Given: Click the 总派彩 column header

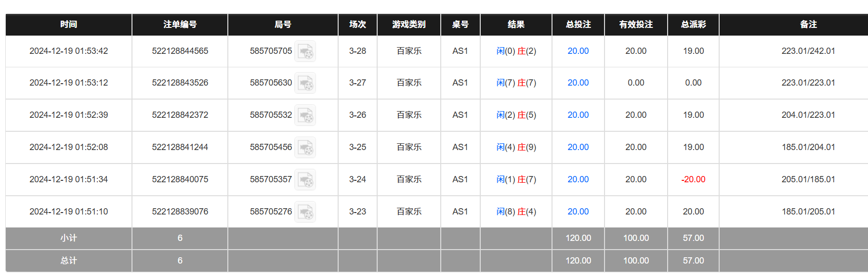Looking at the screenshot, I should click(693, 25).
